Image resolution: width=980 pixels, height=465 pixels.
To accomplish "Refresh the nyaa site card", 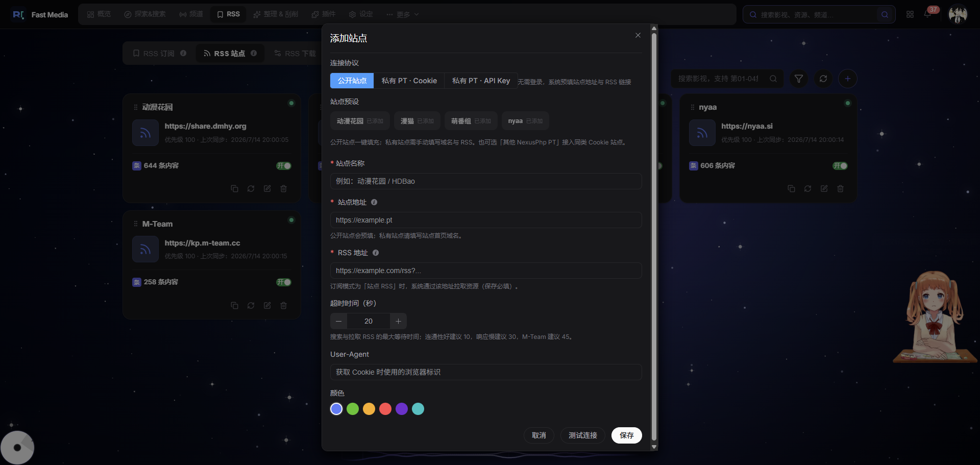I will point(807,189).
